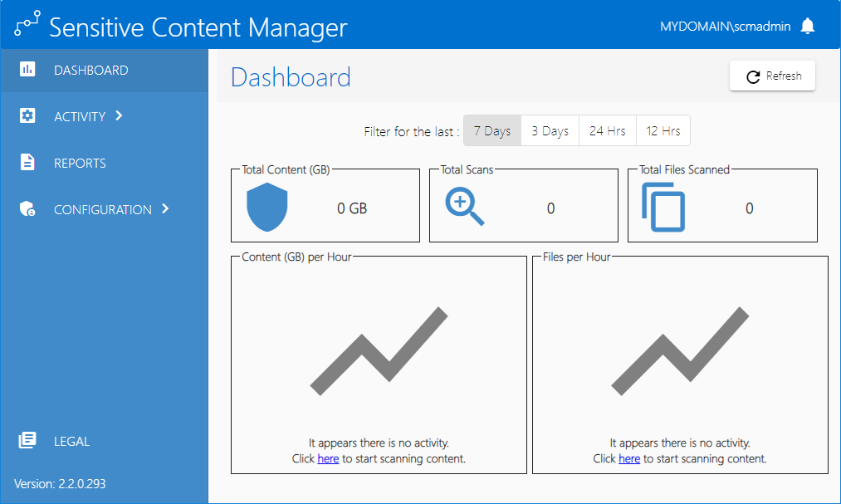Open the LEGAL sidebar item
The height and width of the screenshot is (504, 841).
[105, 441]
